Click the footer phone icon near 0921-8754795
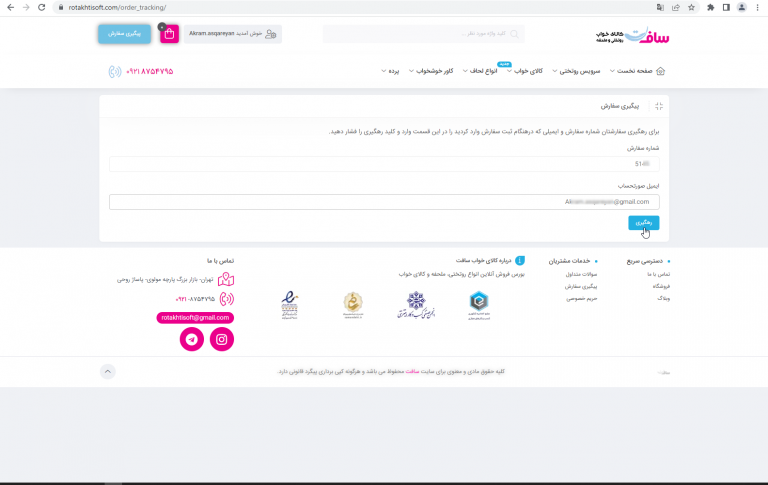768x485 pixels. pos(227,299)
